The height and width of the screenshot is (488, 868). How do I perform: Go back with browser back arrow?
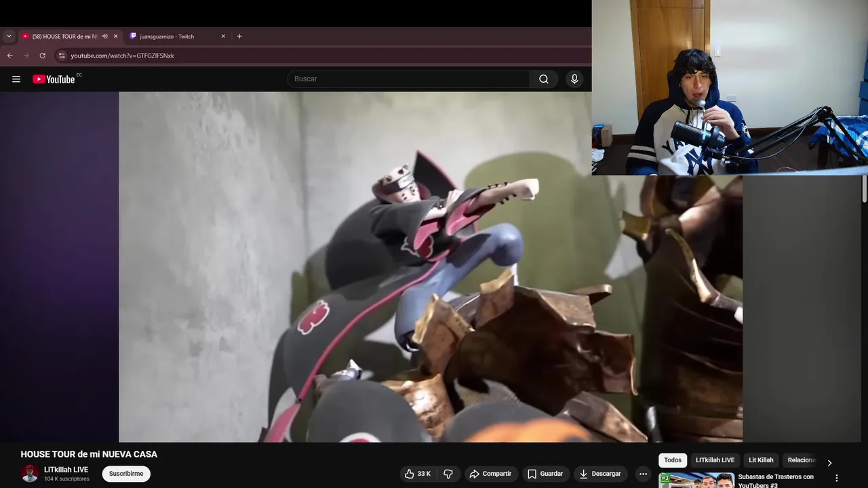(9, 56)
